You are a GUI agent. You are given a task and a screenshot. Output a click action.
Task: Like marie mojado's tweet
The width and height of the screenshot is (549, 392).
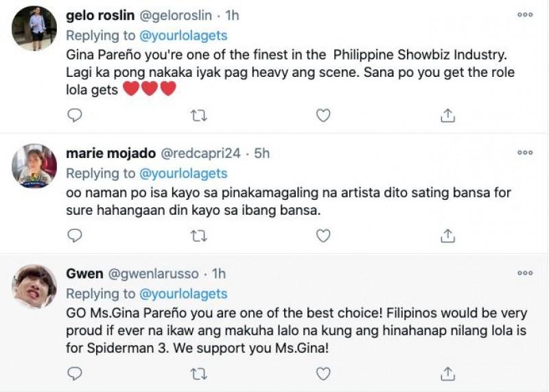[x=323, y=235]
